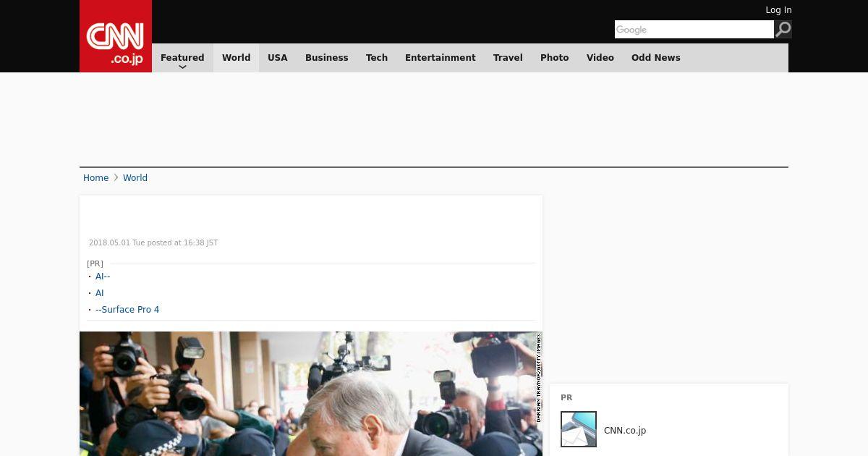
Task: Open the Photo section
Action: pyautogui.click(x=555, y=58)
